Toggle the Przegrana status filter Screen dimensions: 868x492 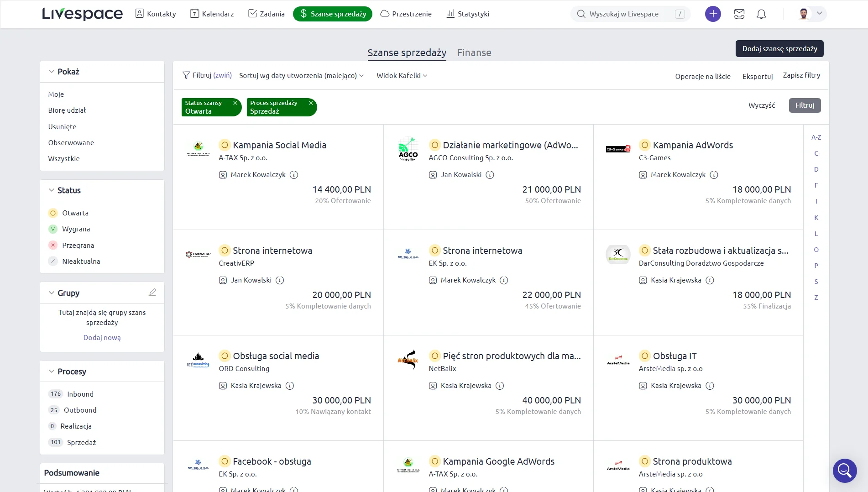coord(78,245)
